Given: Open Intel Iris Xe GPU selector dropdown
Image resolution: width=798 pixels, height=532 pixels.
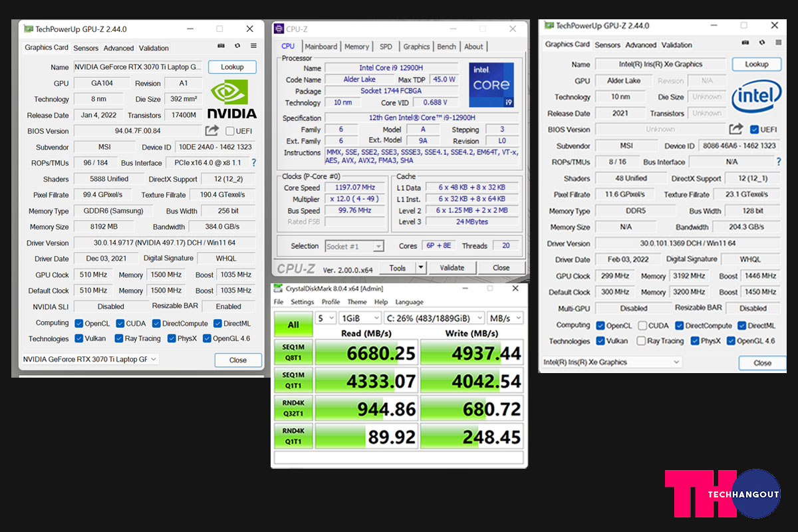Looking at the screenshot, I should tap(612, 362).
